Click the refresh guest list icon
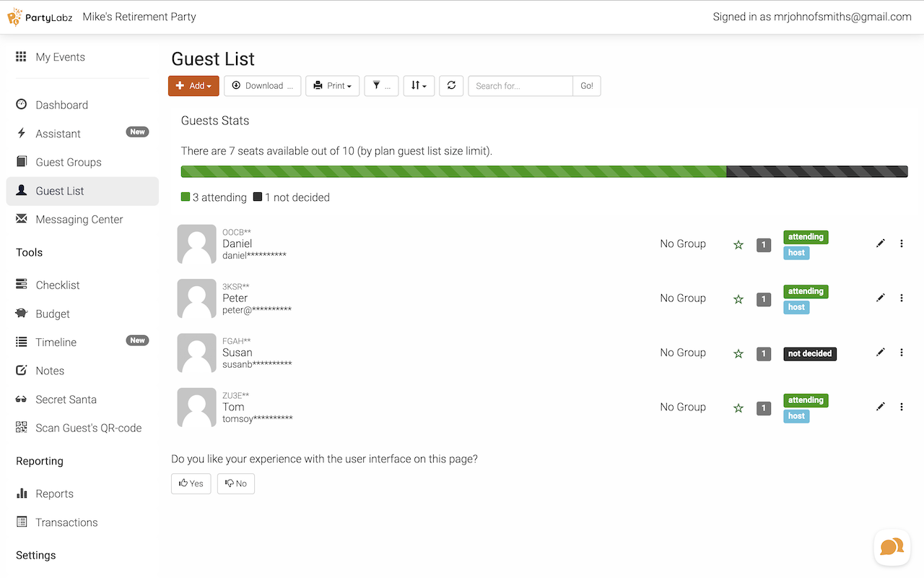 click(x=451, y=85)
